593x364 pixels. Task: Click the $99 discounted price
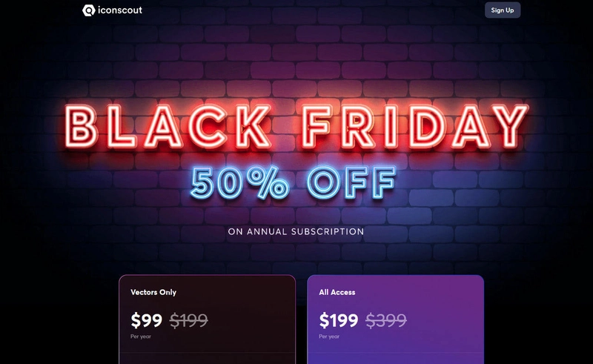(x=146, y=320)
